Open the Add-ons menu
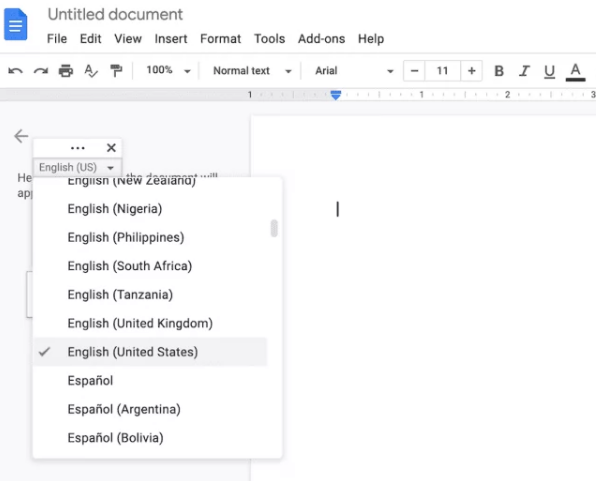Screen dimensions: 596x481 coord(321,39)
